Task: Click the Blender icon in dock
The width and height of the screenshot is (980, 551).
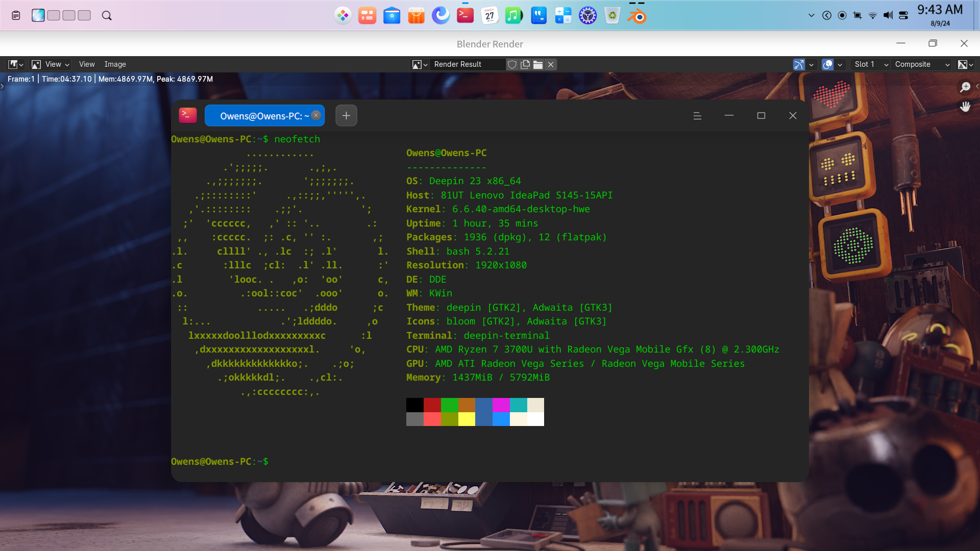Action: 637,16
